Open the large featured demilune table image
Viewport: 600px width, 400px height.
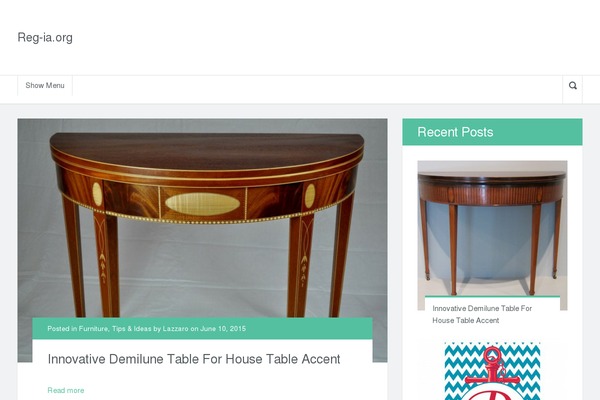point(202,218)
